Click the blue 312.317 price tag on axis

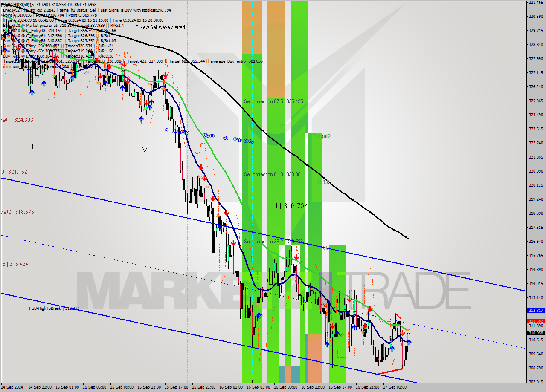[536, 311]
